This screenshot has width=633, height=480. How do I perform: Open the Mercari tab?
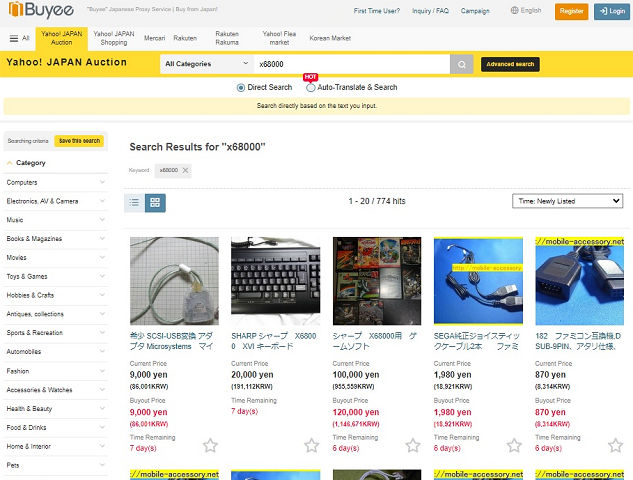point(155,38)
